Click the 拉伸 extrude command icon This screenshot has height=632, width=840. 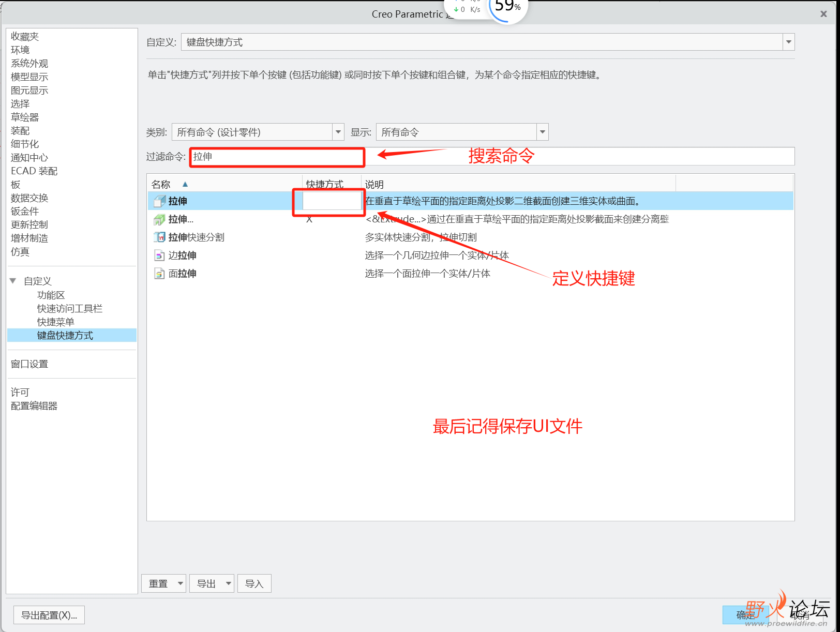[x=159, y=201]
